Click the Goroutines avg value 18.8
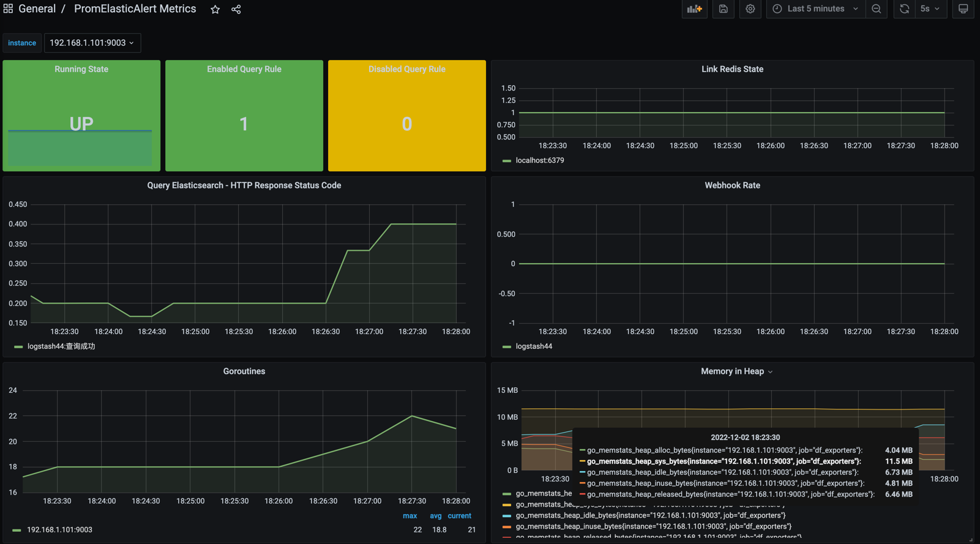The width and height of the screenshot is (980, 544). click(x=440, y=530)
